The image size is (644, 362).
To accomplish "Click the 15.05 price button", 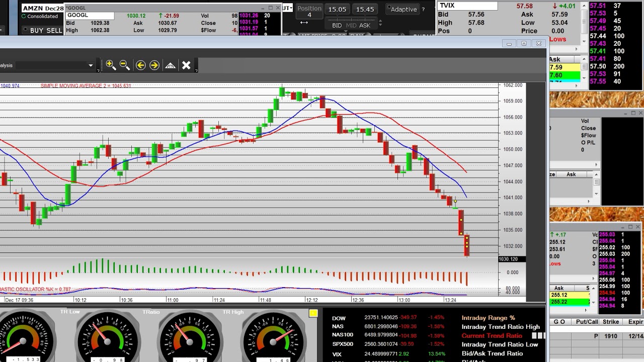I will 337,9.
